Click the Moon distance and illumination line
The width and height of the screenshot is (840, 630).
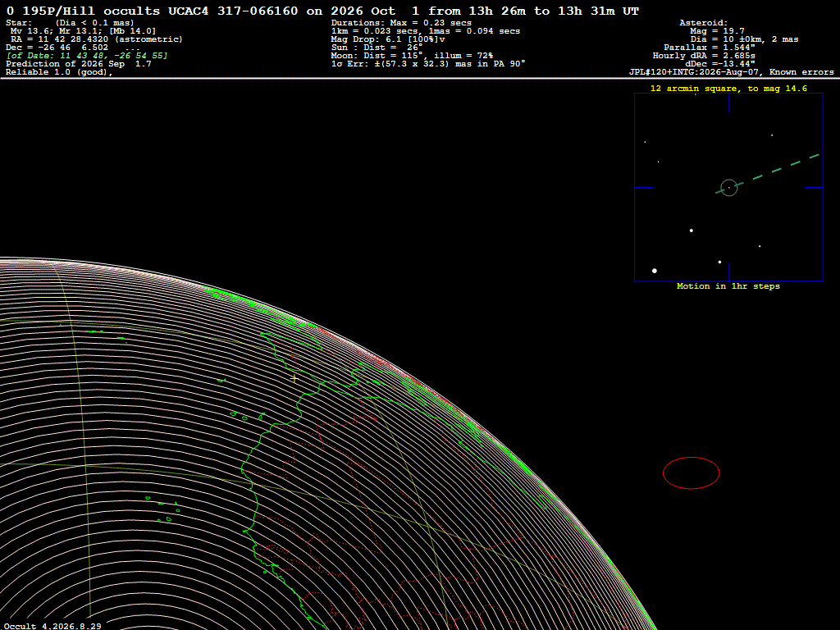click(x=412, y=56)
